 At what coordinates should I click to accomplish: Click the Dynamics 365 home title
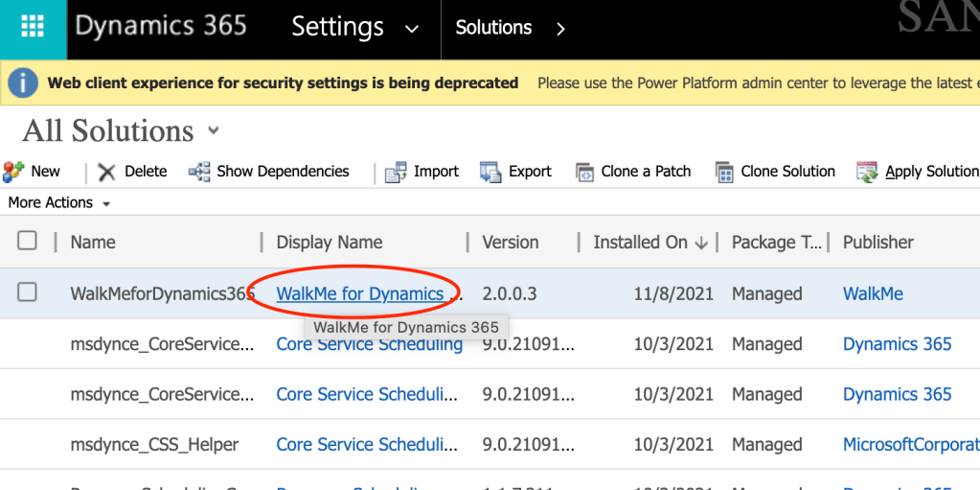click(161, 27)
